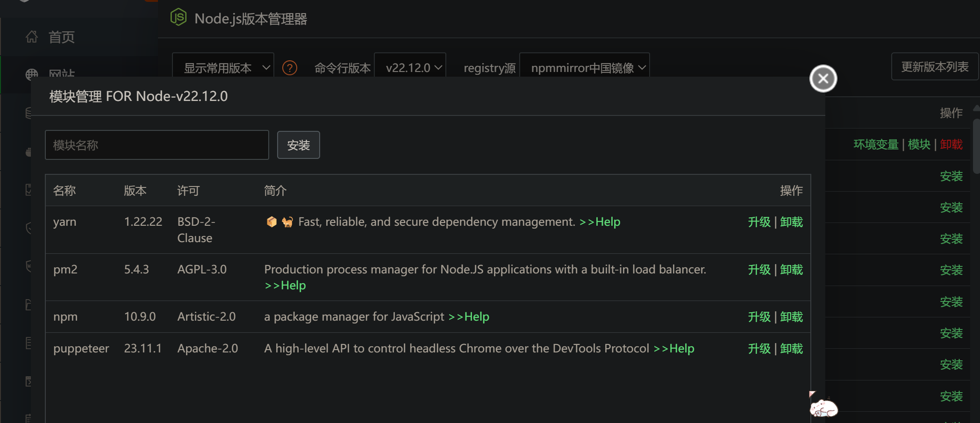Click the globe website icon in sidebar
This screenshot has height=423, width=980.
32,74
